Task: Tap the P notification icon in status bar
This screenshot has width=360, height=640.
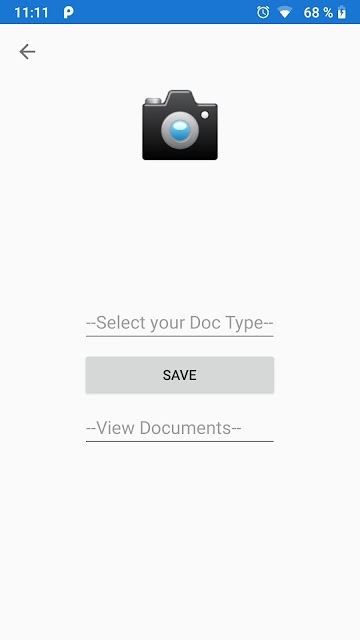Action: coord(69,12)
